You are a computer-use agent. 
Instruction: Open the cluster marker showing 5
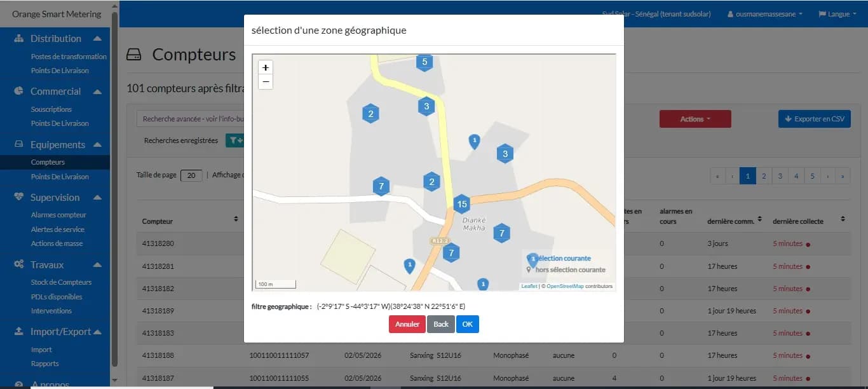point(424,62)
